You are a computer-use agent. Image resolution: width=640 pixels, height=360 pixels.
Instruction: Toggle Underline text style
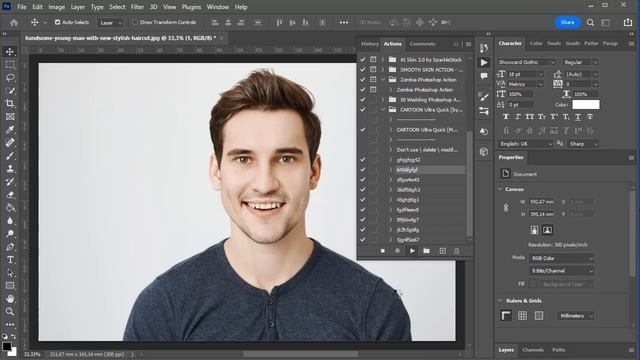coord(578,117)
